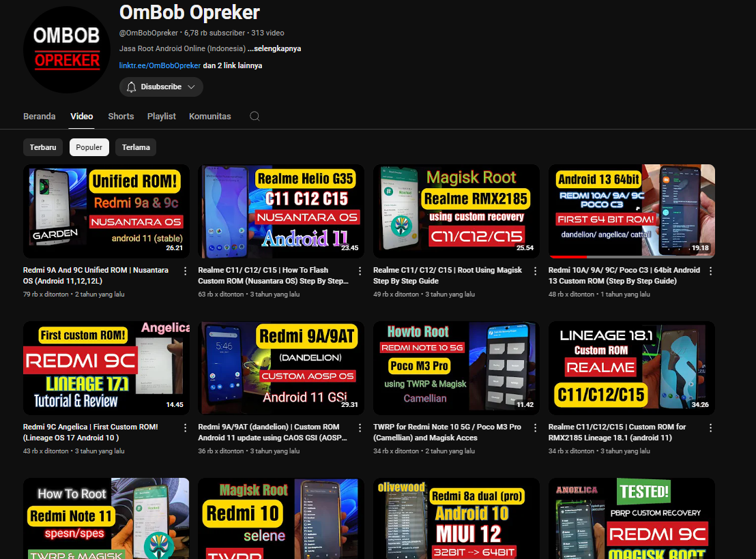Image resolution: width=756 pixels, height=559 pixels.
Task: Click the red watch progress bar on Android 13 thumbnail
Action: [568, 257]
